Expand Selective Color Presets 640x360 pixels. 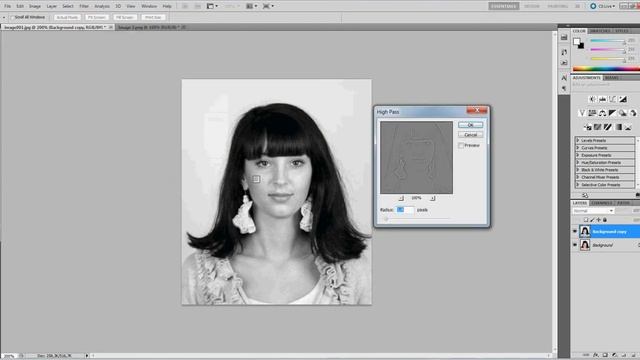pos(578,185)
